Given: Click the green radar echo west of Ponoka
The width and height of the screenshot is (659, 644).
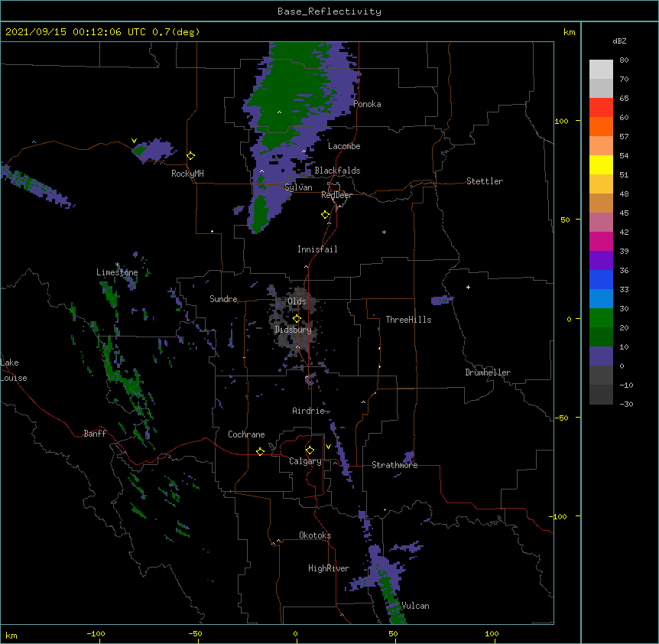Looking at the screenshot, I should [290, 96].
